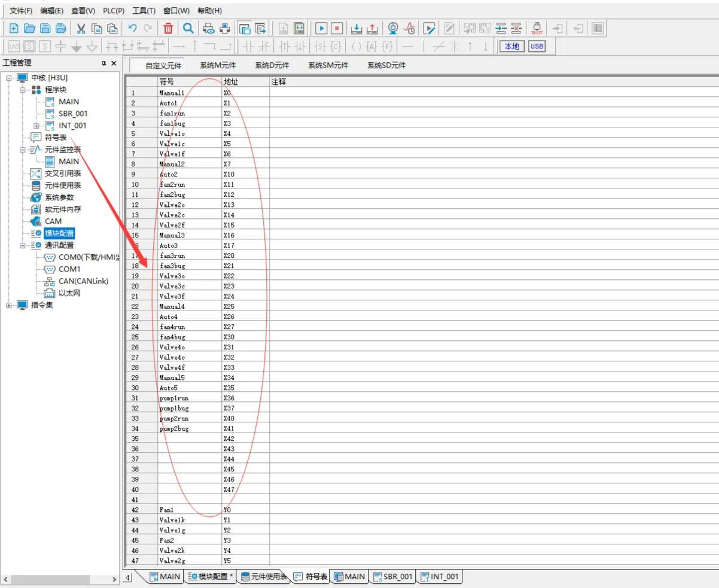Pin the 工程管理 panel
This screenshot has width=719, height=588.
(x=103, y=63)
